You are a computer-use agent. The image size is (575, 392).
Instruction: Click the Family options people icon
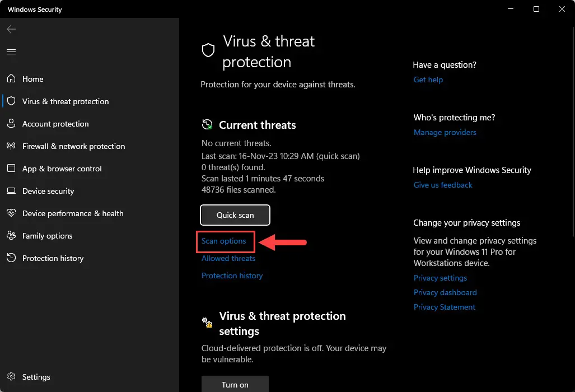pos(11,235)
